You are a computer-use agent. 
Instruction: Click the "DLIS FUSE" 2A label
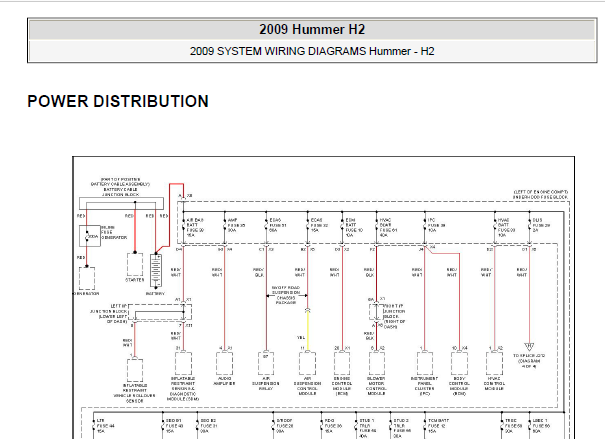(x=541, y=225)
